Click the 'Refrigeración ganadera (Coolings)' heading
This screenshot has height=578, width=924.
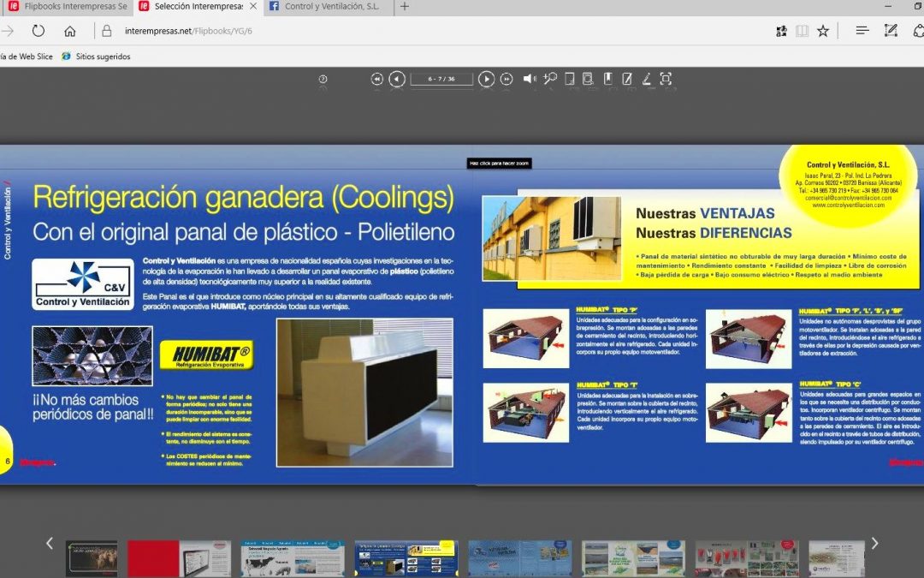[x=244, y=198]
